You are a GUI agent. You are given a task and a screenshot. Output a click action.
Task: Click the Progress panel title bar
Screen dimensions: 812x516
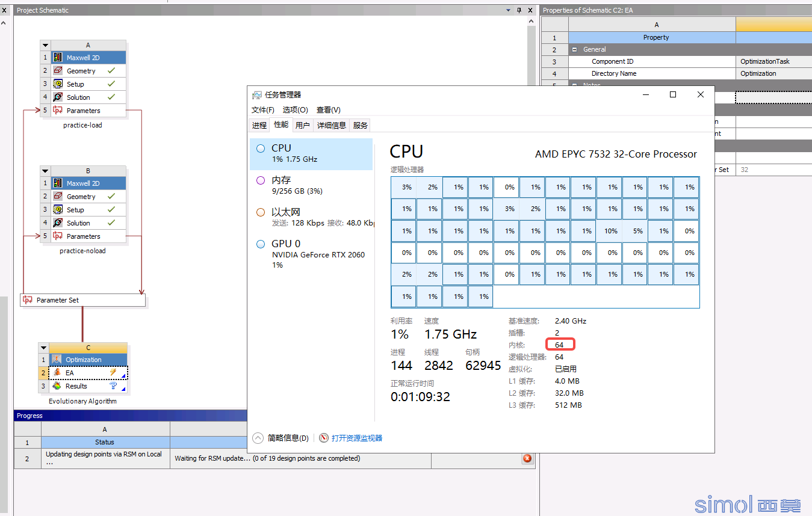point(131,416)
